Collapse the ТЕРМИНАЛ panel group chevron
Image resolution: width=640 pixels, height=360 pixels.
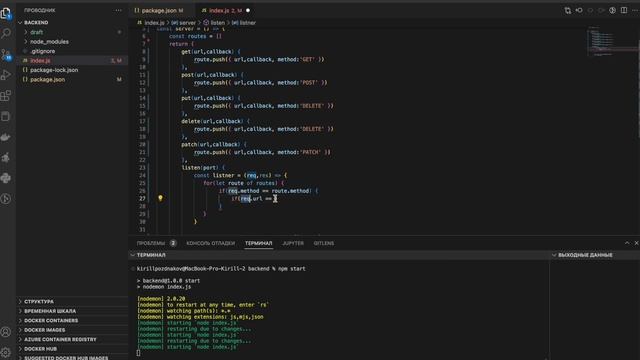(133, 255)
